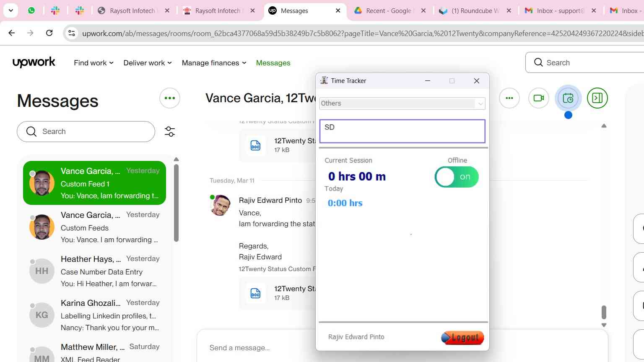Click the chat scroll up arrow
This screenshot has width=644, height=362.
[604, 126]
